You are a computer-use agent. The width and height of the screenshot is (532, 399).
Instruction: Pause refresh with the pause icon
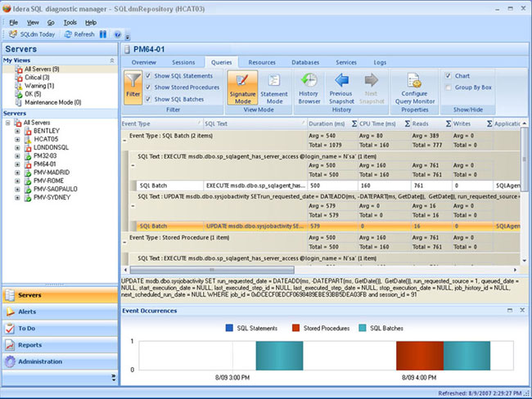pos(103,34)
